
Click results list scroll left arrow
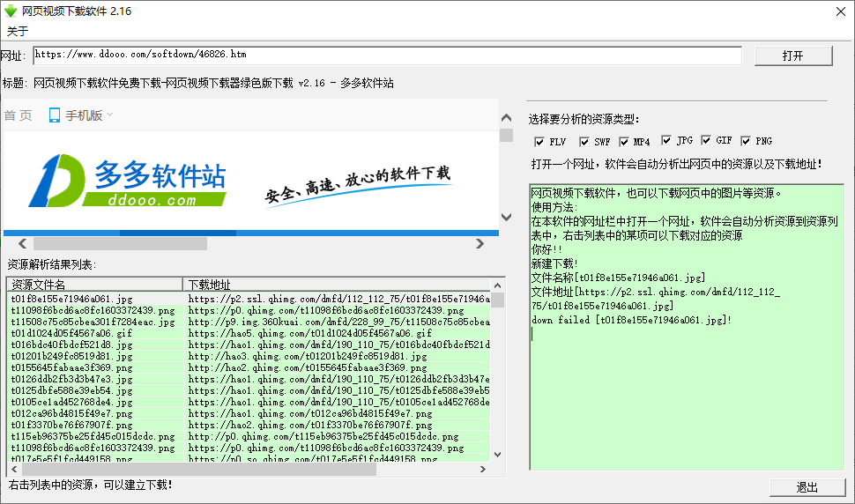pos(14,469)
